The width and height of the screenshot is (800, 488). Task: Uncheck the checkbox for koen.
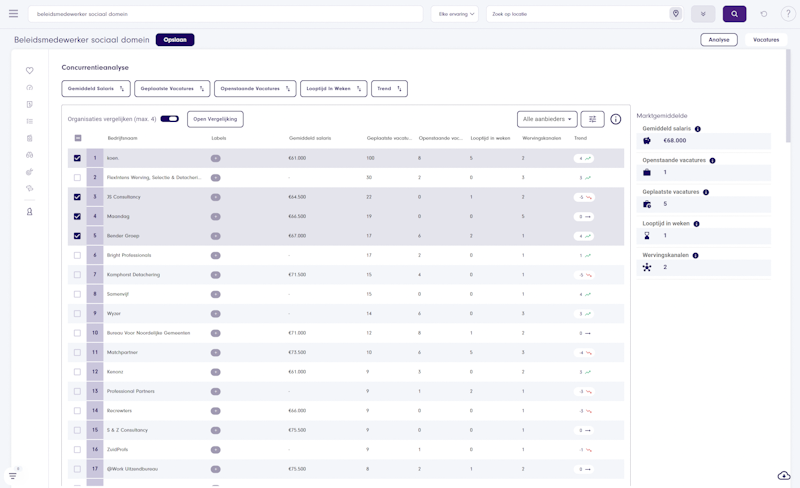coord(77,158)
